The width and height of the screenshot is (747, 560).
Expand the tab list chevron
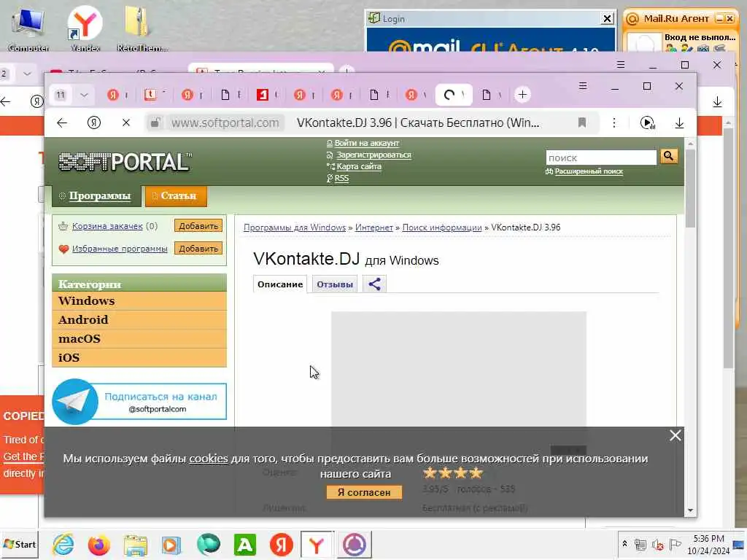point(84,95)
